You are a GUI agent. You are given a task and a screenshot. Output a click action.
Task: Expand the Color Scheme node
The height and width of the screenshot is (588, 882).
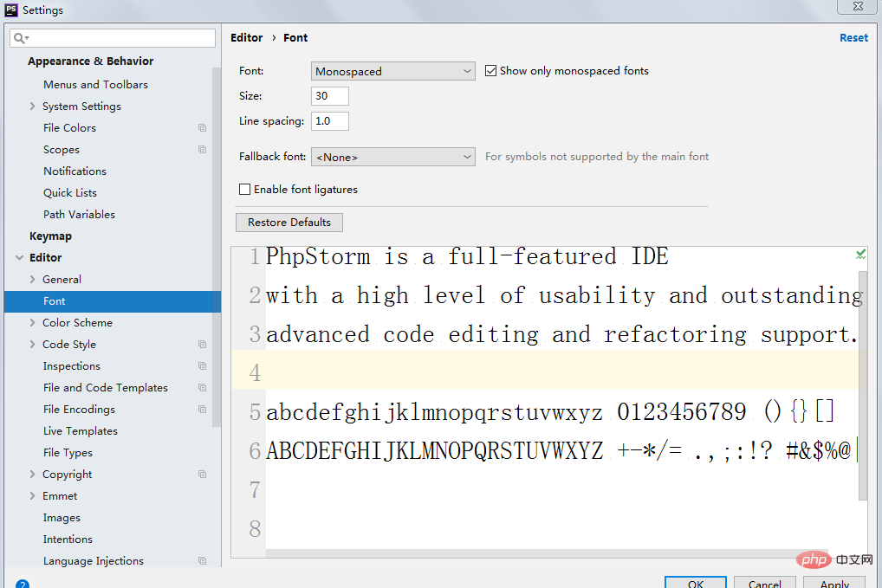[x=33, y=323]
